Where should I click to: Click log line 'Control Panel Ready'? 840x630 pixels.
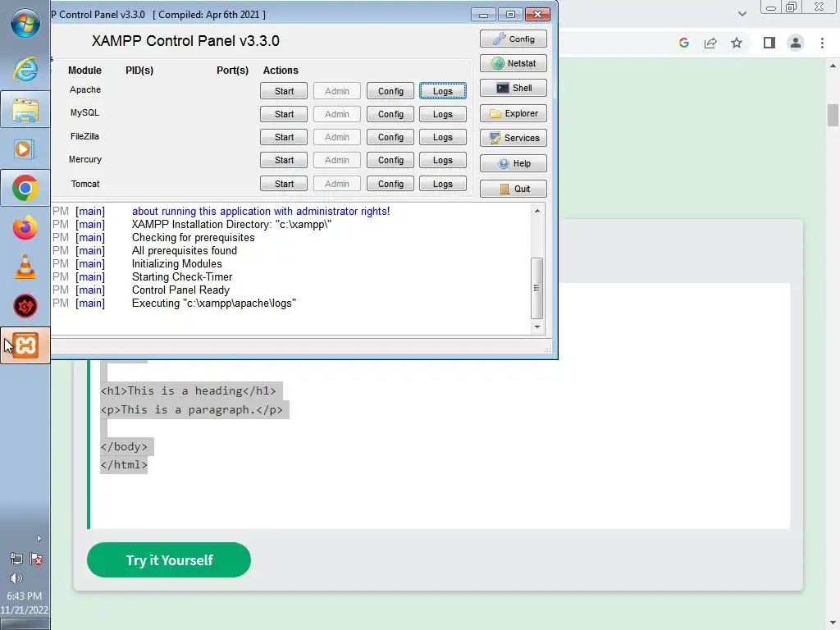click(180, 290)
